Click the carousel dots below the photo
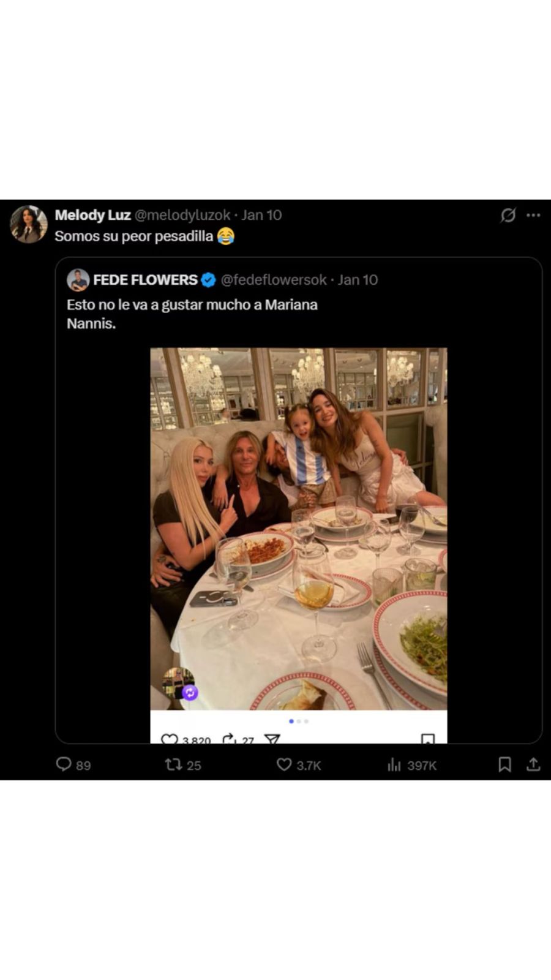The width and height of the screenshot is (551, 980). point(299,721)
